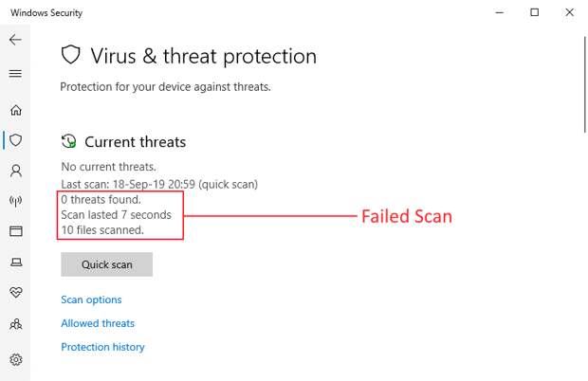
Task: Open Device security laptop icon
Action: pos(15,263)
